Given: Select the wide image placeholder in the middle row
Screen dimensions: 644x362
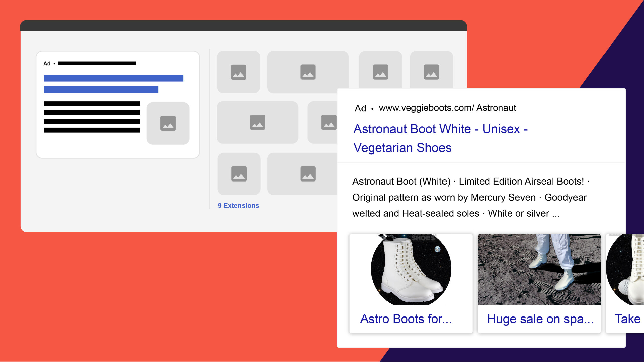Looking at the screenshot, I should pyautogui.click(x=257, y=122).
